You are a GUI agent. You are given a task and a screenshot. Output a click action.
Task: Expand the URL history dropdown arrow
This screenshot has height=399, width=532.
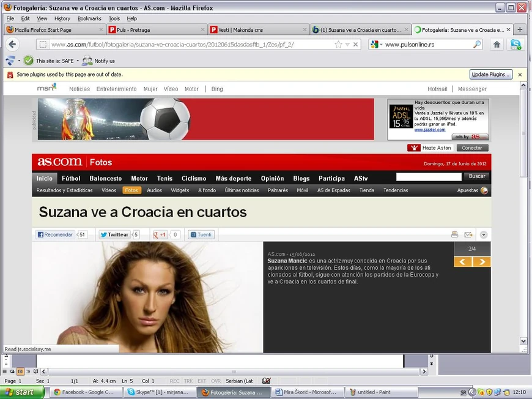[347, 45]
